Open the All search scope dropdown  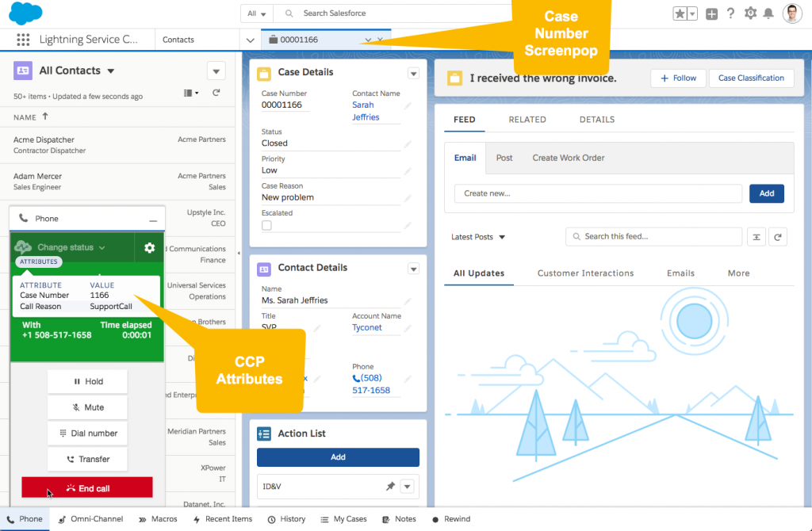tap(256, 13)
